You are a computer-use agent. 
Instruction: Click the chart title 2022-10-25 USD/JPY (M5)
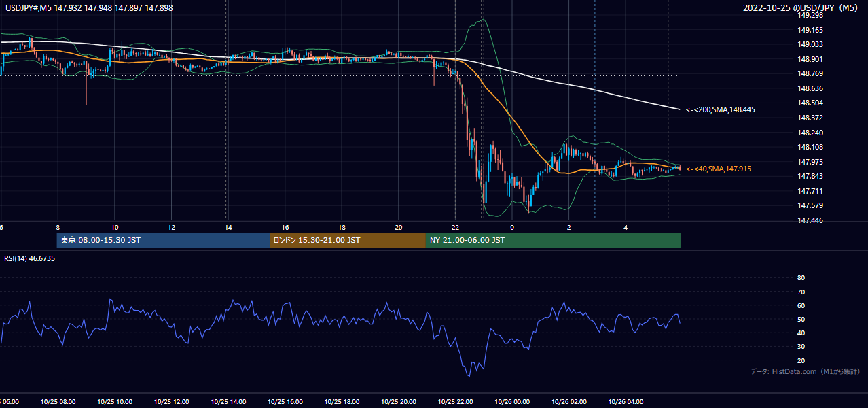(801, 8)
